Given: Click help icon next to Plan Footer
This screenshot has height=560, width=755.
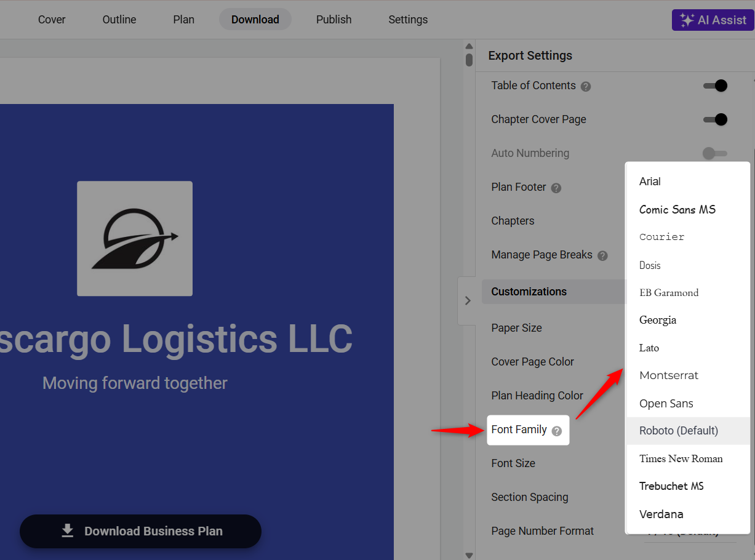Looking at the screenshot, I should click(556, 188).
